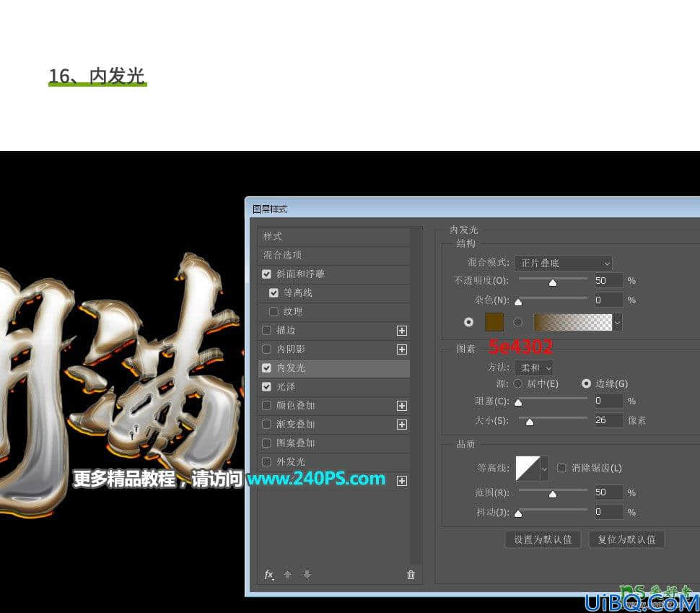
Task: Enable 消除锯齿 checkbox
Action: coord(561,468)
